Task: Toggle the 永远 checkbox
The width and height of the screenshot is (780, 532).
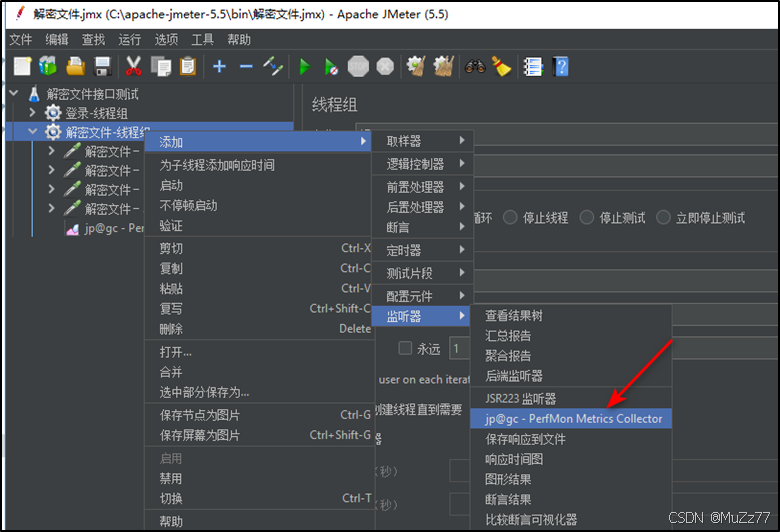Action: pyautogui.click(x=405, y=348)
